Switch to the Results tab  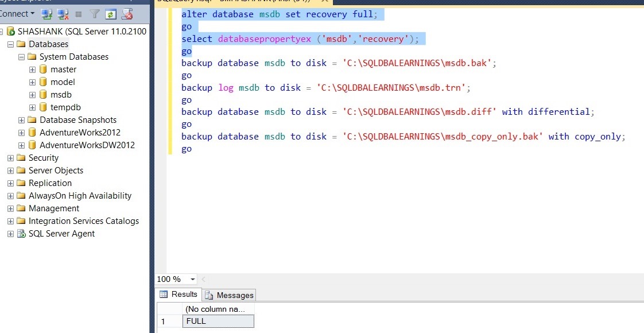(179, 295)
